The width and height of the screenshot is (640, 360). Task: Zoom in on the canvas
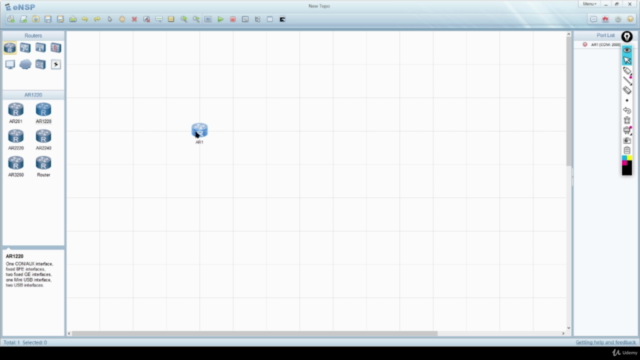(184, 19)
